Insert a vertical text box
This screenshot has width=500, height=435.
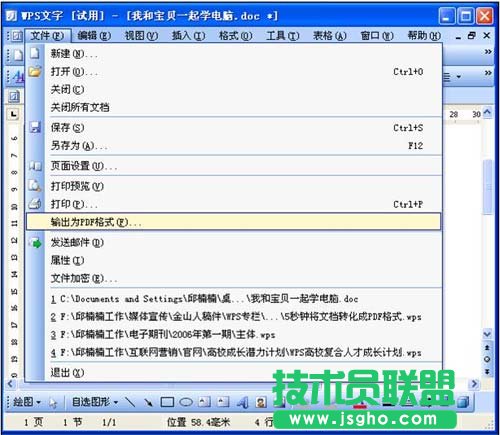click(x=223, y=402)
